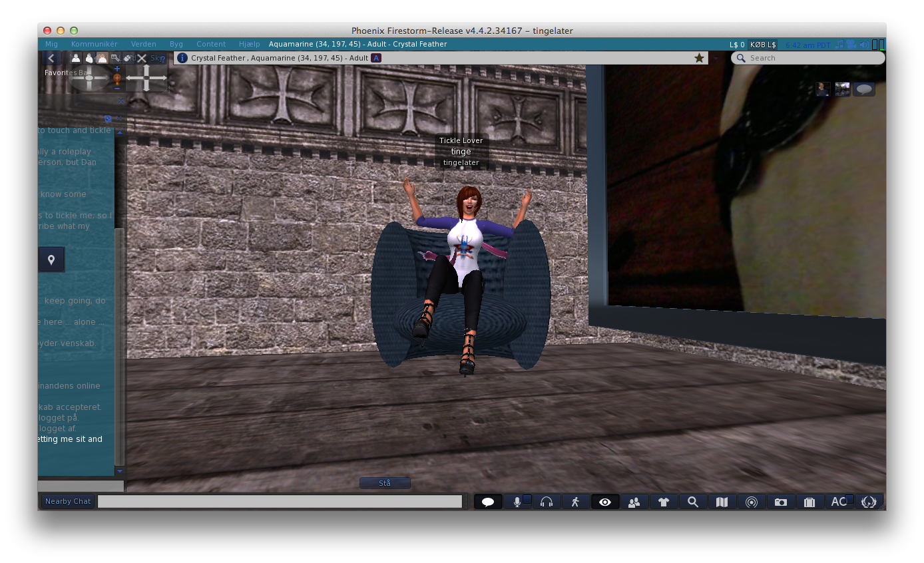This screenshot has width=924, height=563.
Task: Go back with the left arrow button
Action: (51, 59)
